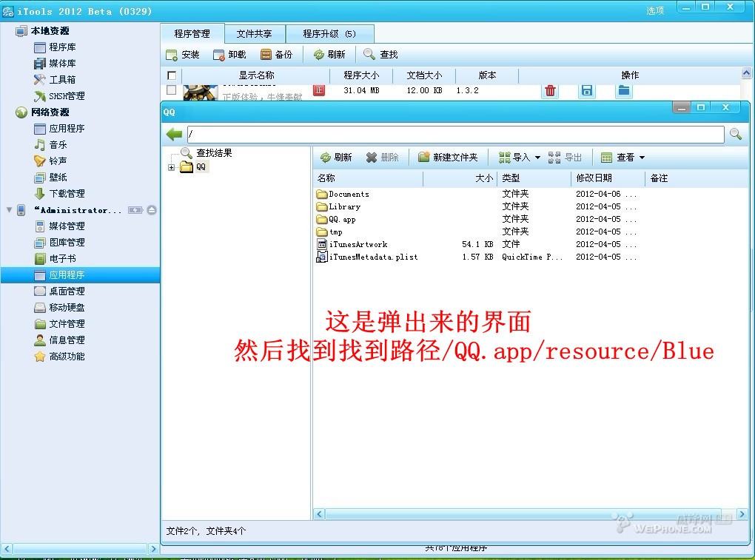Expand the QQ folder tree node
755x560 pixels.
(x=172, y=167)
